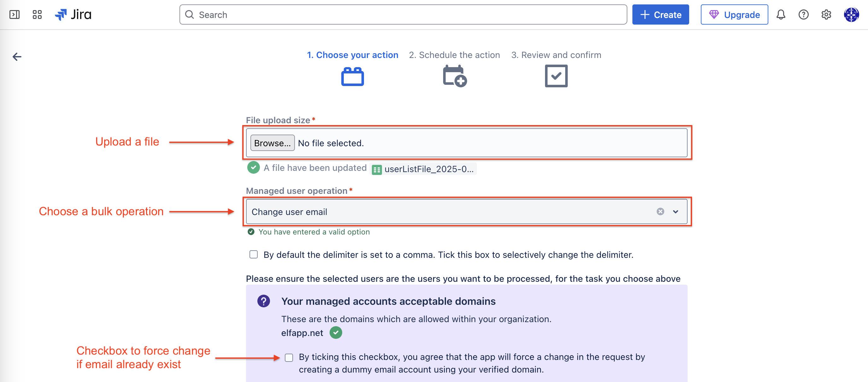
Task: Open the notifications bell
Action: [781, 14]
